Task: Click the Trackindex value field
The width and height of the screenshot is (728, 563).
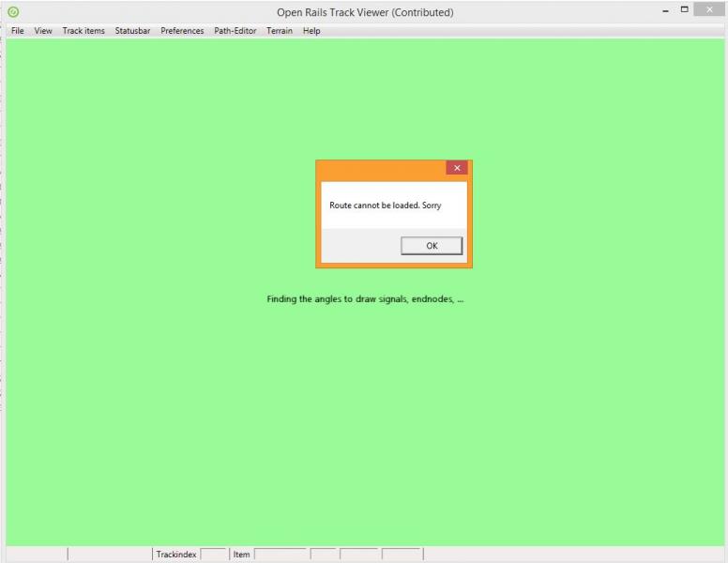Action: pos(214,555)
